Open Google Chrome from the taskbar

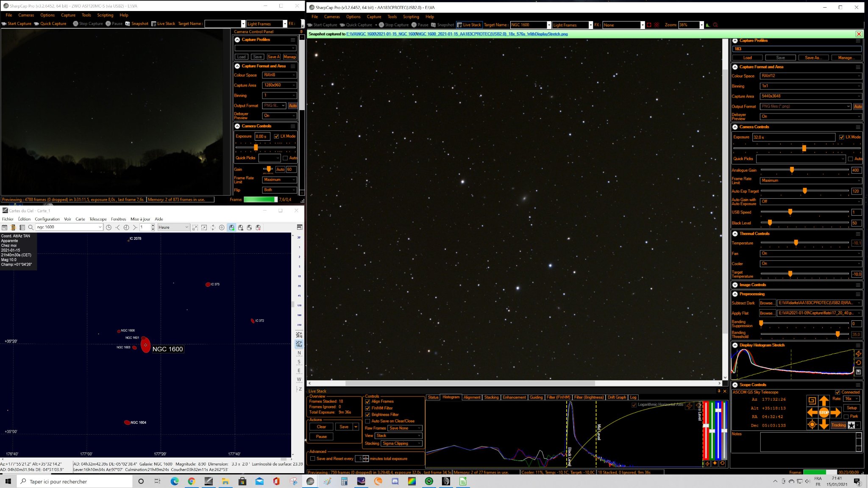pos(192,481)
